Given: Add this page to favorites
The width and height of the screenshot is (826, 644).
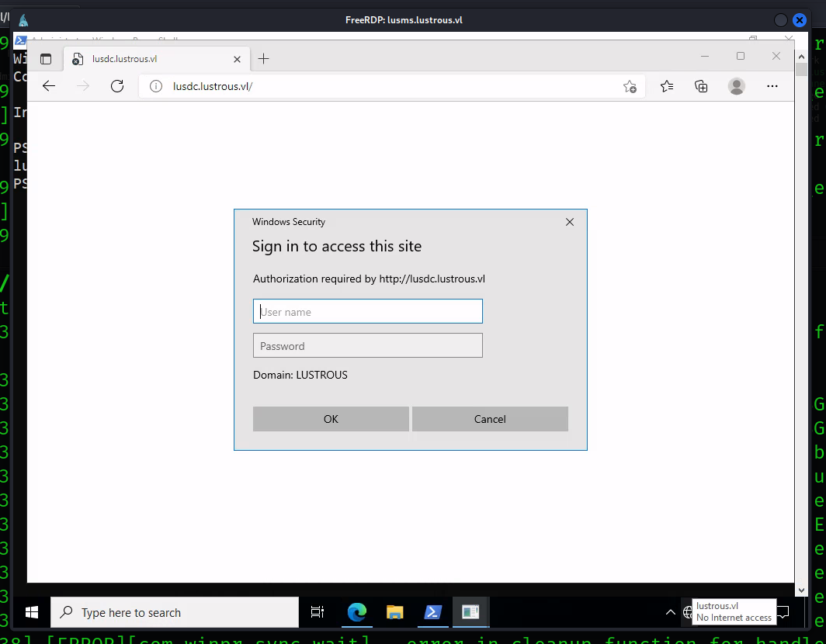Looking at the screenshot, I should point(630,86).
